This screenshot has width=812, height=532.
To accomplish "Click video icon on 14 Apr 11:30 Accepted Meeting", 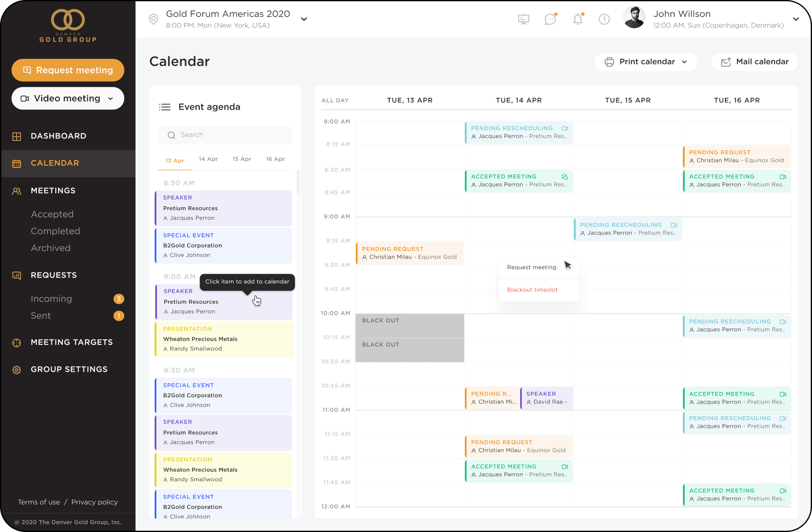I will (565, 467).
